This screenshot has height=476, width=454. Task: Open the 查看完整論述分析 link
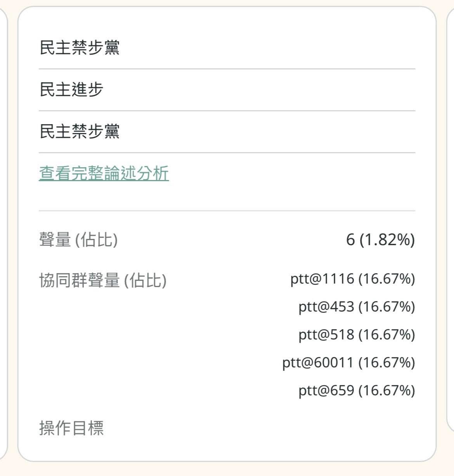point(104,173)
